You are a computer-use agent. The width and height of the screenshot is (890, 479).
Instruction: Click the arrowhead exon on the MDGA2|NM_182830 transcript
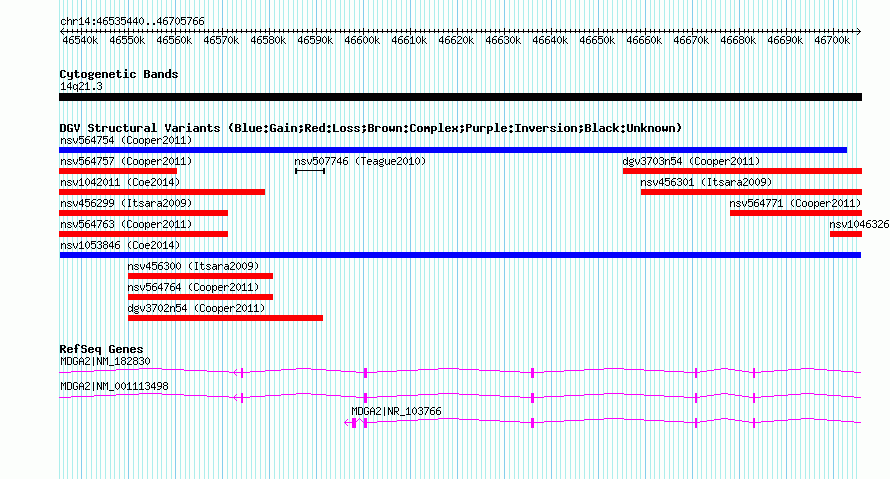pos(238,373)
